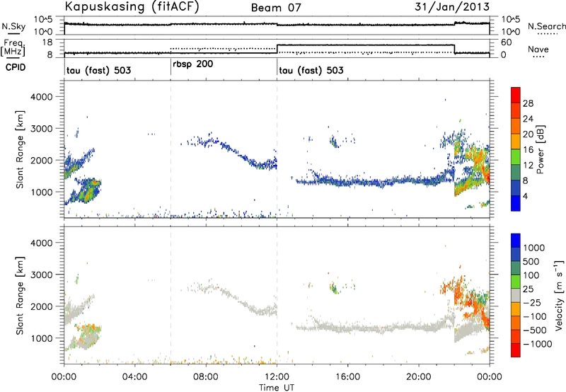
Task: Select the "28" power colorbar label
Action: pos(528,103)
